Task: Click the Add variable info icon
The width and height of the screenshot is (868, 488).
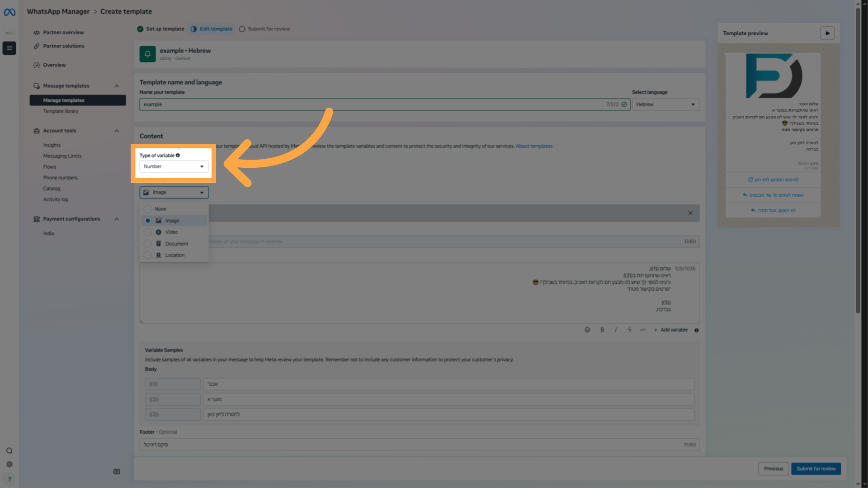Action: pos(697,330)
